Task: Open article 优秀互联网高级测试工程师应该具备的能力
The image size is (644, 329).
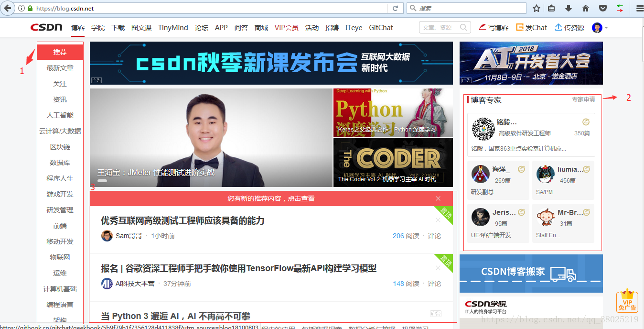Action: [182, 220]
